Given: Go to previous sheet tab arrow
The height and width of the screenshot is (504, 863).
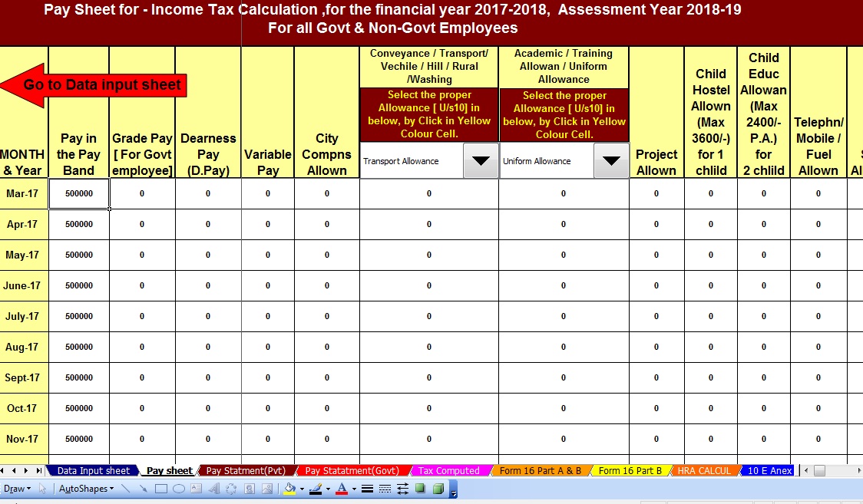Looking at the screenshot, I should point(14,470).
